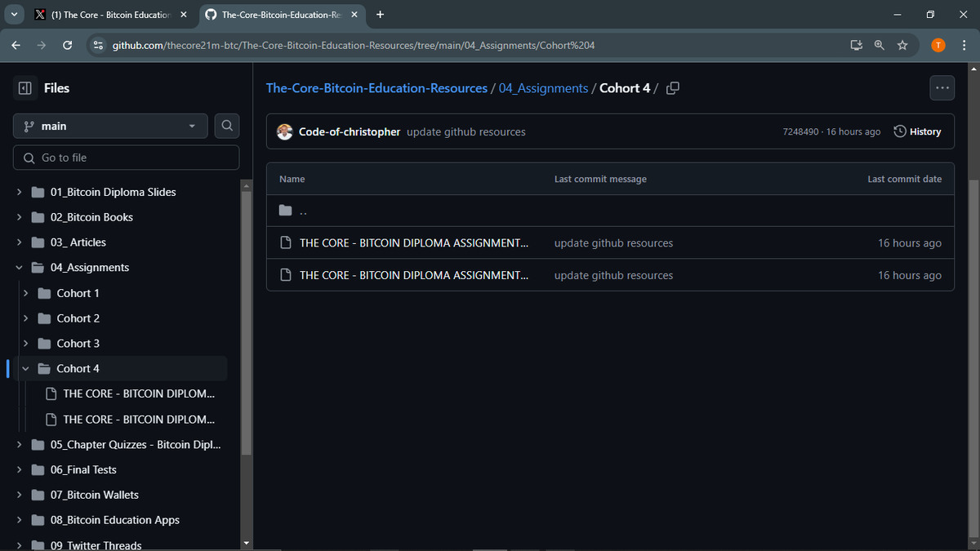Click the Cohort 3 folder icon
The width and height of the screenshot is (980, 551).
(44, 344)
